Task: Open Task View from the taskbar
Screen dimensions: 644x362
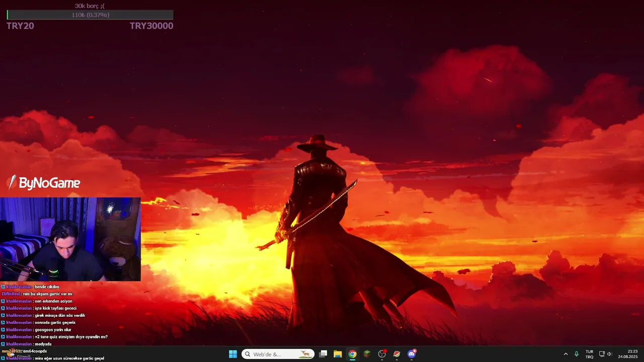Action: coord(323,354)
